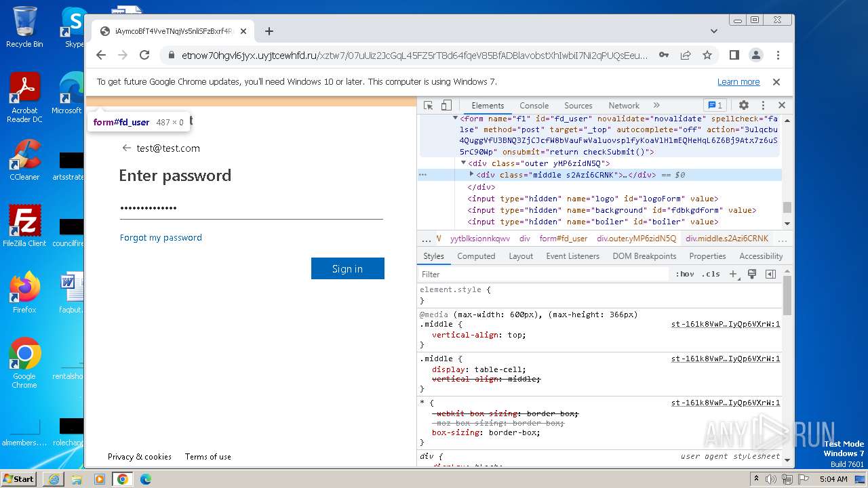This screenshot has width=868, height=488.
Task: Toggle Chrome side panel icon
Action: [734, 55]
